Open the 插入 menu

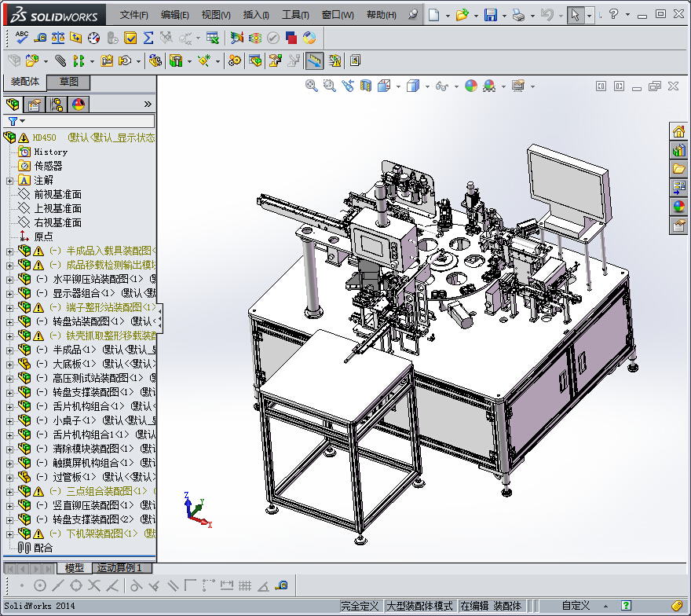coord(255,15)
